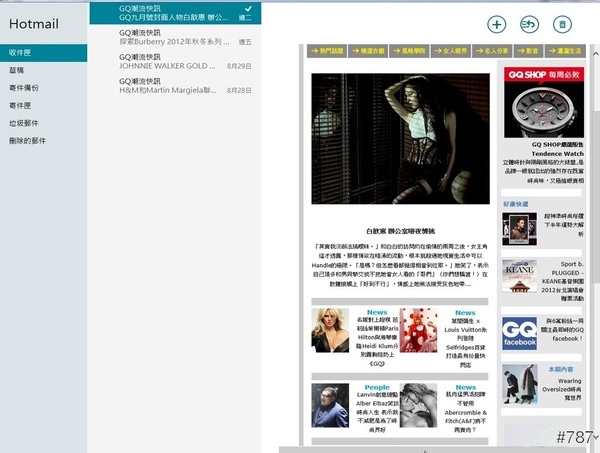600x453 pixels.
Task: Open the 刪除的郵件 deleted items folder
Action: click(x=29, y=141)
